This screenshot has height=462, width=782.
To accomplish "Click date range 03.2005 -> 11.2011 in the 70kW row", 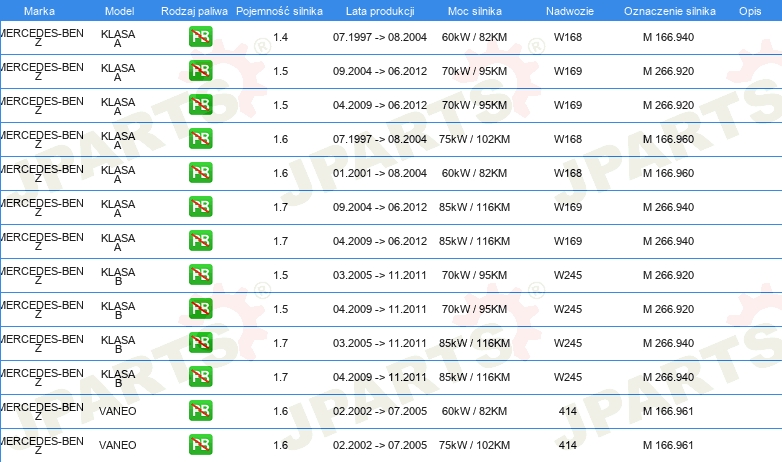I will click(380, 274).
